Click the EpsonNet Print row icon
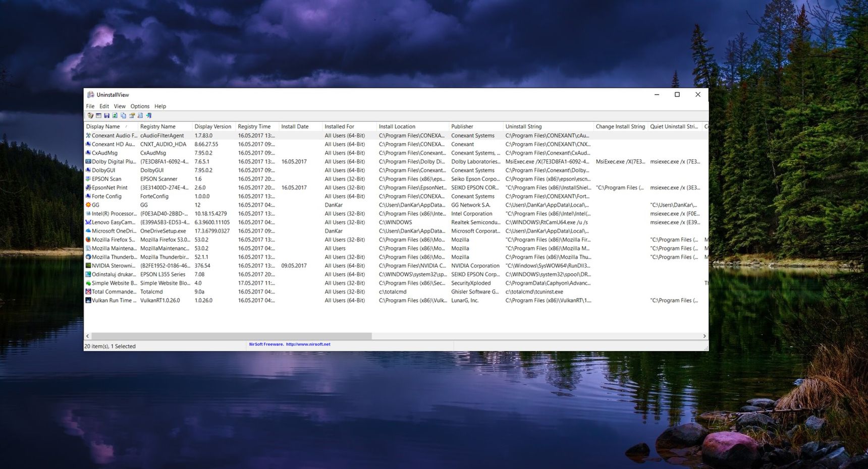The image size is (868, 469). click(88, 188)
